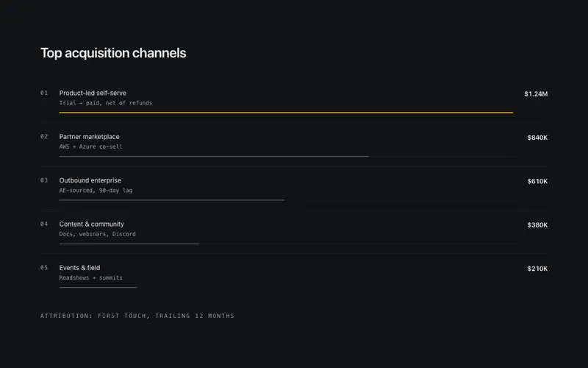The width and height of the screenshot is (588, 368).
Task: Select the Product-led self-serve row title
Action: (x=93, y=93)
